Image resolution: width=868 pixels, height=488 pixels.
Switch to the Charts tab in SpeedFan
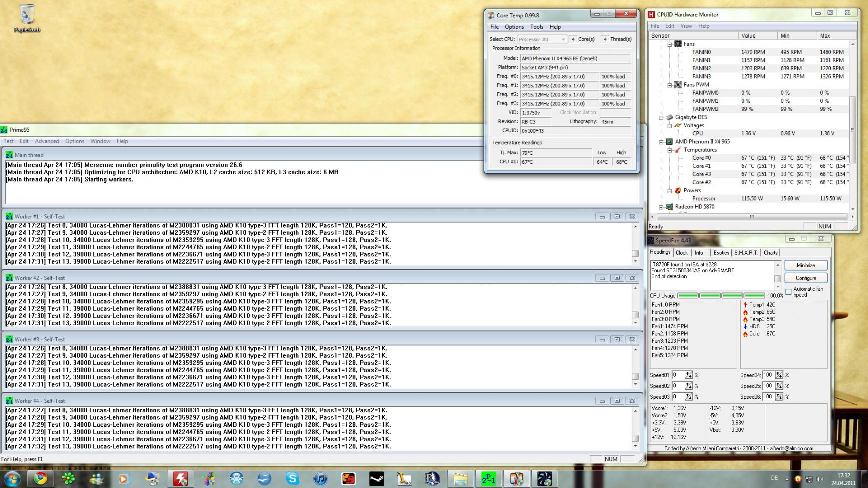pos(771,253)
